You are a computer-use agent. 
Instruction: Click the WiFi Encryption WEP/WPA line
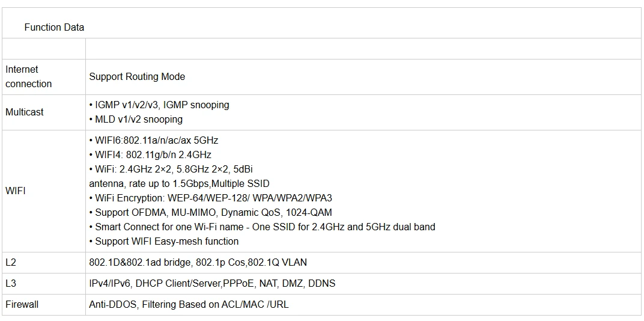coord(211,198)
